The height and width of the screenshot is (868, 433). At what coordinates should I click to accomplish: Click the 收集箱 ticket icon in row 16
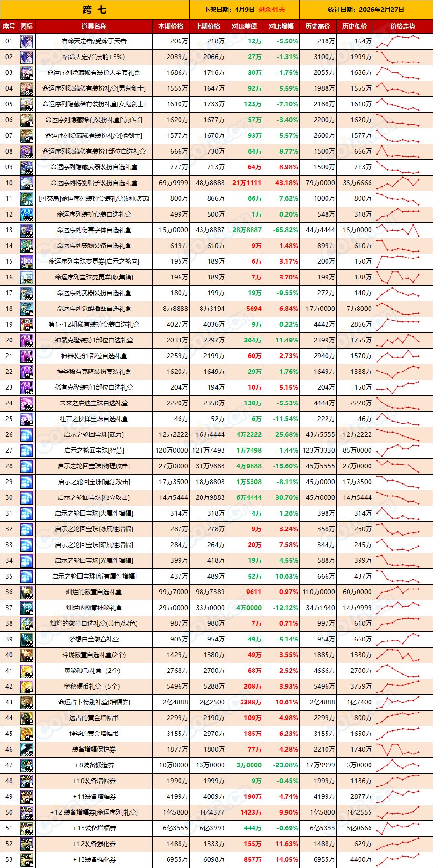[27, 278]
